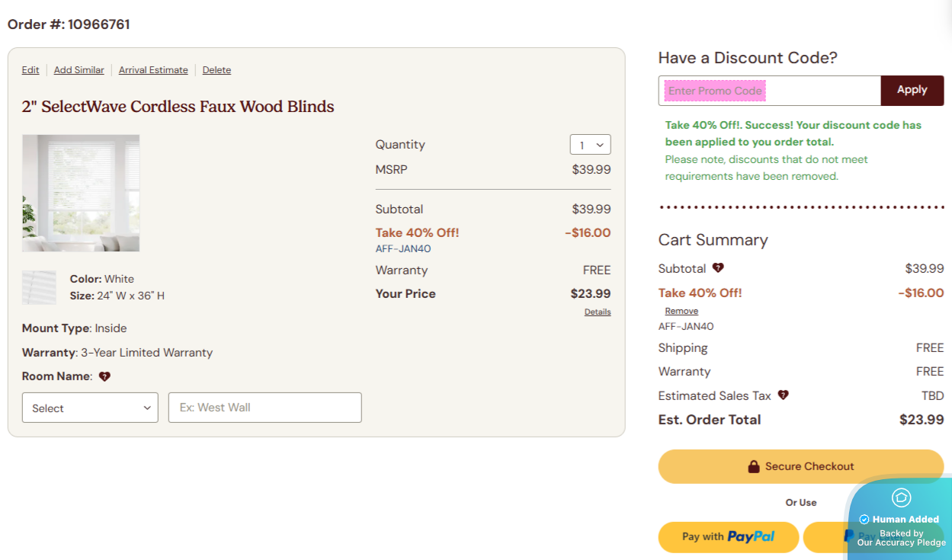Click the Add Similar link
Image resolution: width=952 pixels, height=560 pixels.
click(x=79, y=70)
